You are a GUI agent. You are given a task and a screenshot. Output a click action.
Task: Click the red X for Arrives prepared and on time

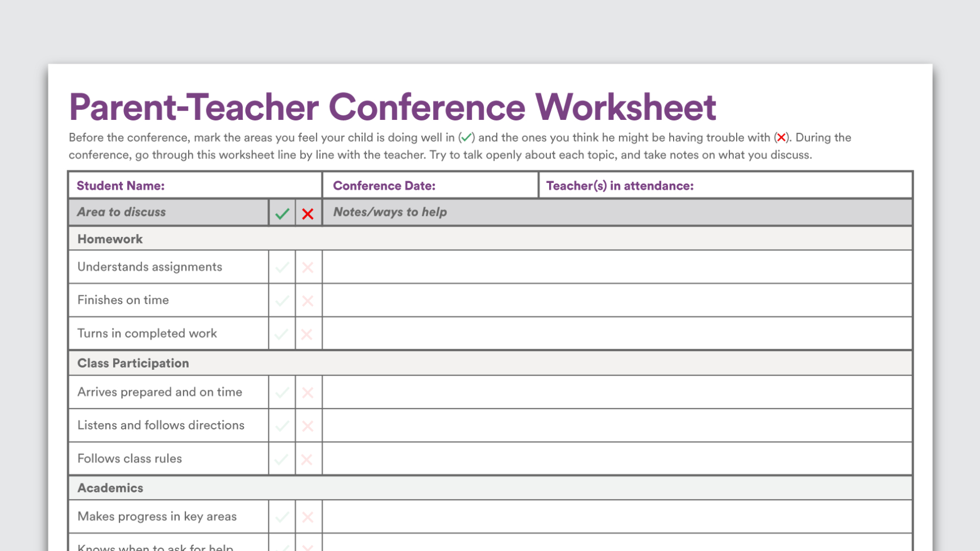pos(308,392)
